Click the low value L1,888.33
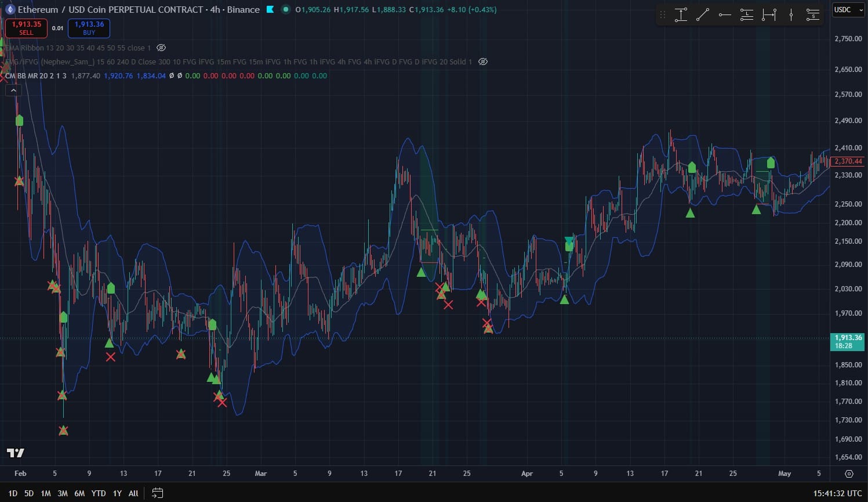 pos(389,9)
